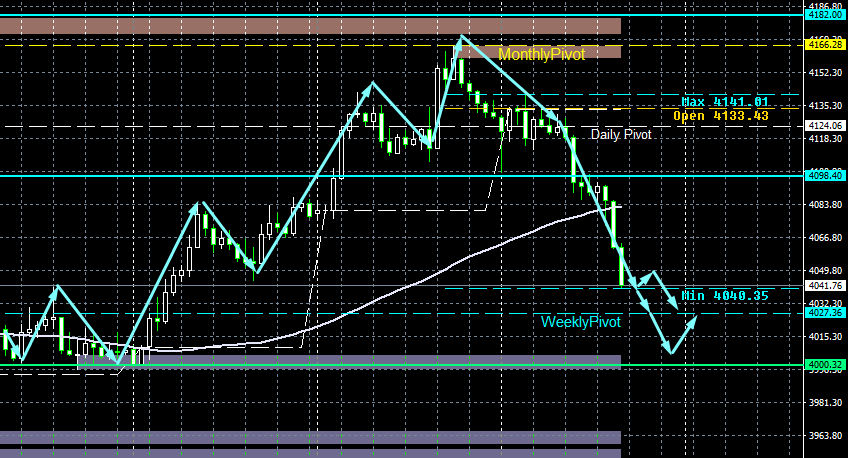This screenshot has height=458, width=848.
Task: Select the Max 4141.01 text
Action: 725,102
